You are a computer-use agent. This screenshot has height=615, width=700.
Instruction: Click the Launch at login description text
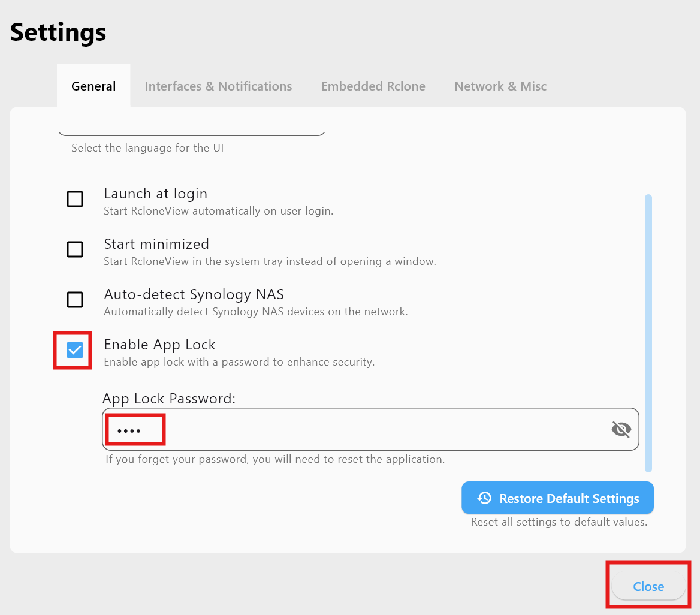(219, 211)
